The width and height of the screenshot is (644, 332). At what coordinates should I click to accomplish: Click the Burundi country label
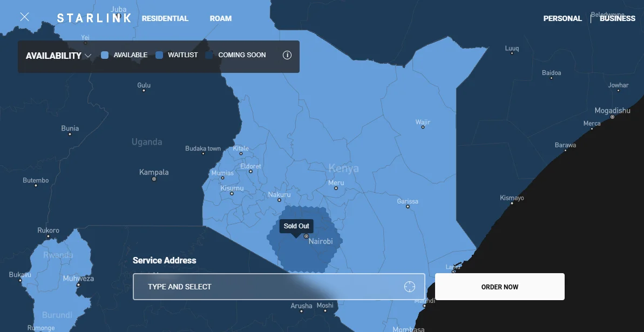[57, 316]
